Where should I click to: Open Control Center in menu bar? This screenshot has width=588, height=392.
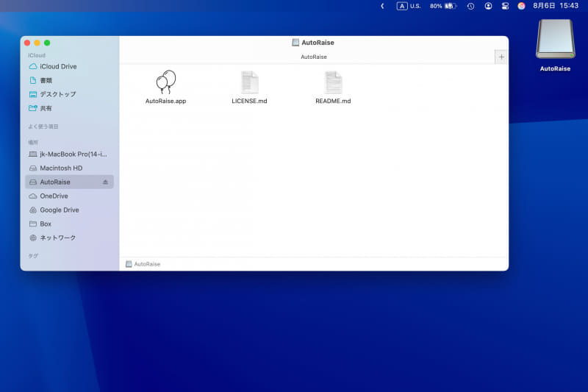click(505, 6)
